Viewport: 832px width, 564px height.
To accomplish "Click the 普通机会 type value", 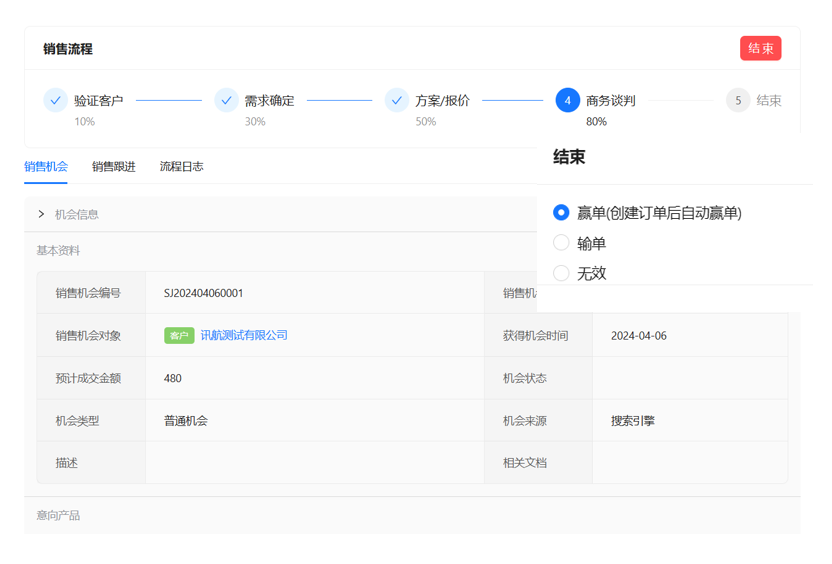I will [186, 421].
